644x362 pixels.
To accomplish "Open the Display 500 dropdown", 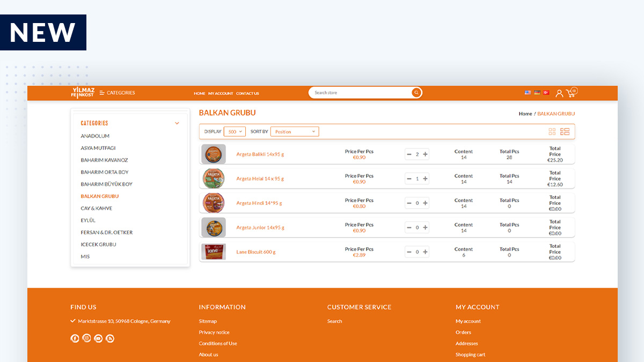I will 235,131.
